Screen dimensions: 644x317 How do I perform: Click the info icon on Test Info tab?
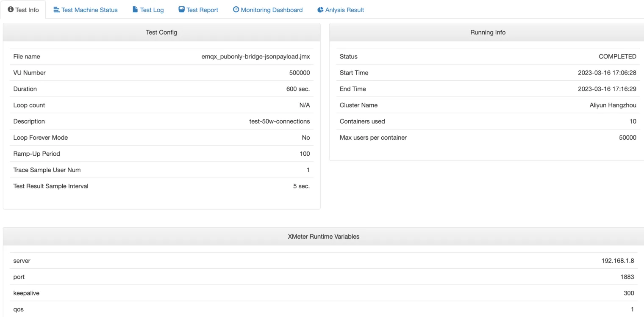11,10
